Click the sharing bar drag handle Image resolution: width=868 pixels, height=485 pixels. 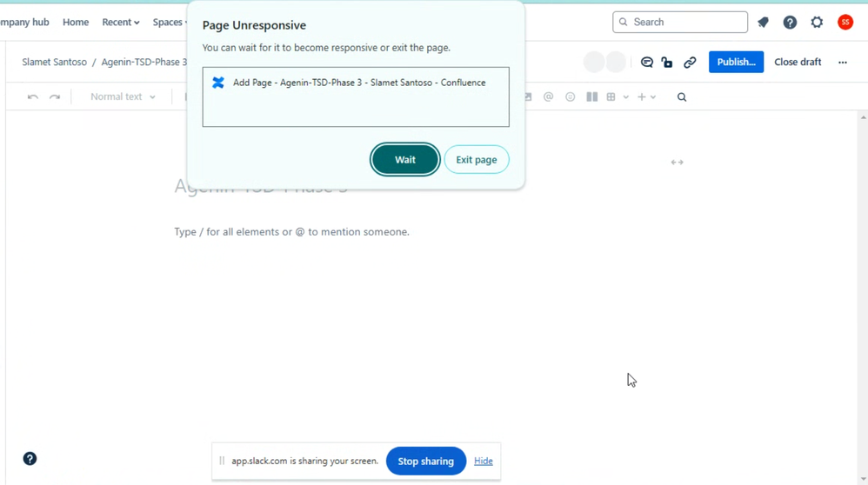click(x=222, y=461)
